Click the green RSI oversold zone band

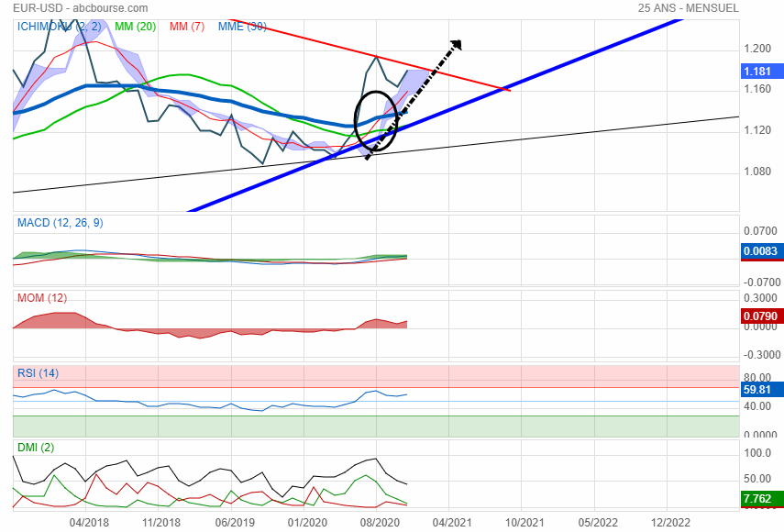click(376, 427)
